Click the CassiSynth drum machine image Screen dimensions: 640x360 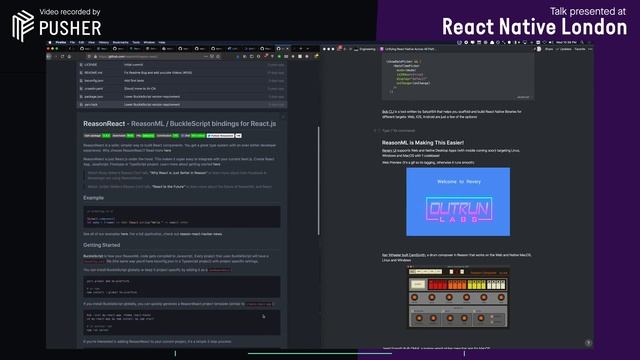(458, 297)
